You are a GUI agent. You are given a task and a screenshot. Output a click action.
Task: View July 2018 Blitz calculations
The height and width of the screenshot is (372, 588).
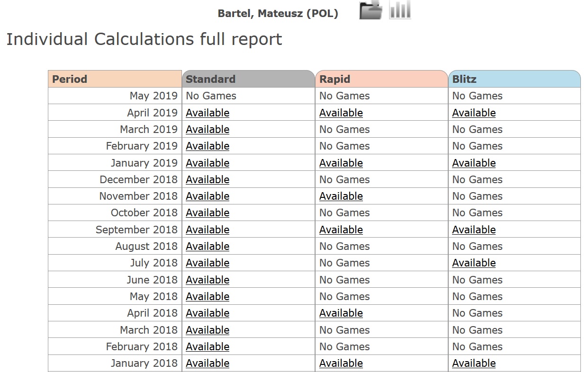(x=474, y=263)
